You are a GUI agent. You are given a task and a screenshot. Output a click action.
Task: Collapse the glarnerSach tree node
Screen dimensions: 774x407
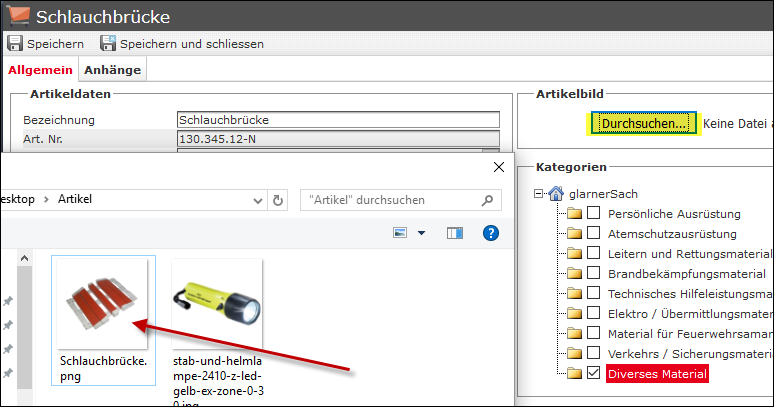coord(539,193)
